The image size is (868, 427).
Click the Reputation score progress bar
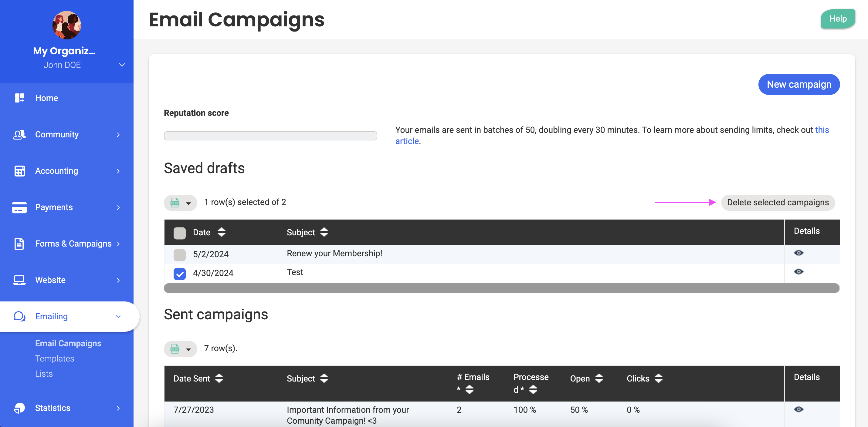coord(270,136)
